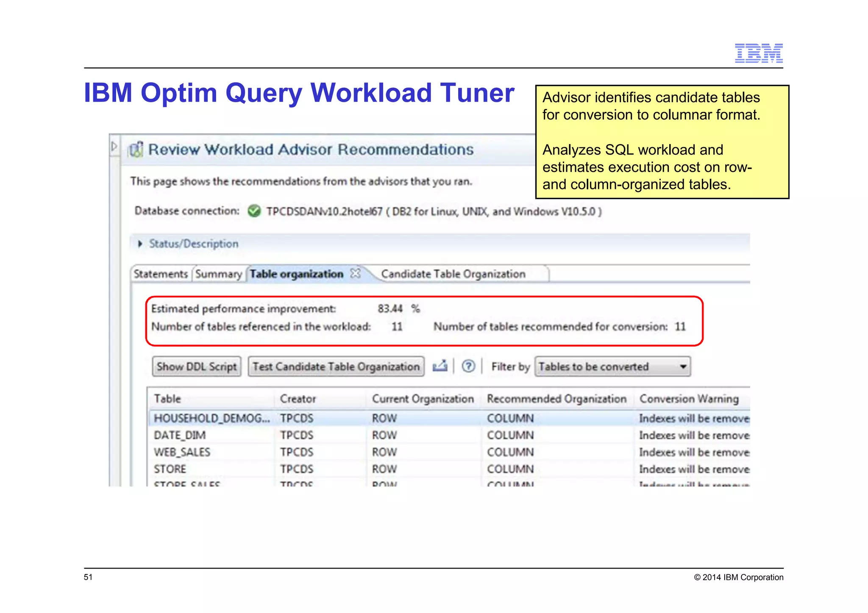The height and width of the screenshot is (613, 868).
Task: Select the Table organization tab
Action: point(297,274)
